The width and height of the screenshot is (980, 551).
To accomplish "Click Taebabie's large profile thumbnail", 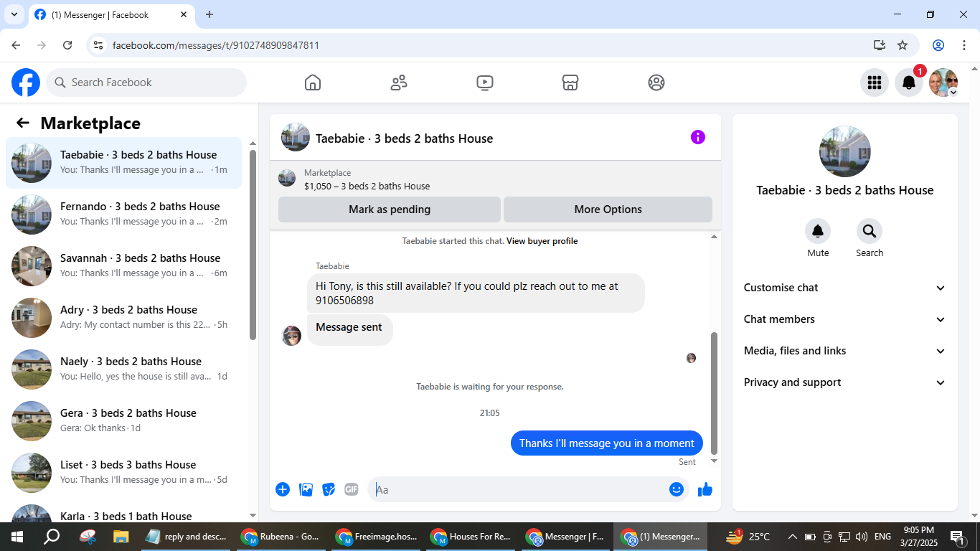I will pos(845,151).
